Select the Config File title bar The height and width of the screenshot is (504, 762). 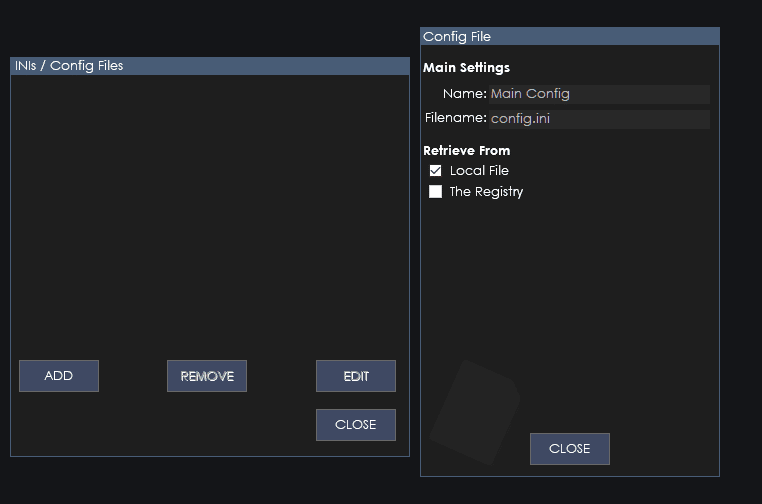pyautogui.click(x=570, y=36)
